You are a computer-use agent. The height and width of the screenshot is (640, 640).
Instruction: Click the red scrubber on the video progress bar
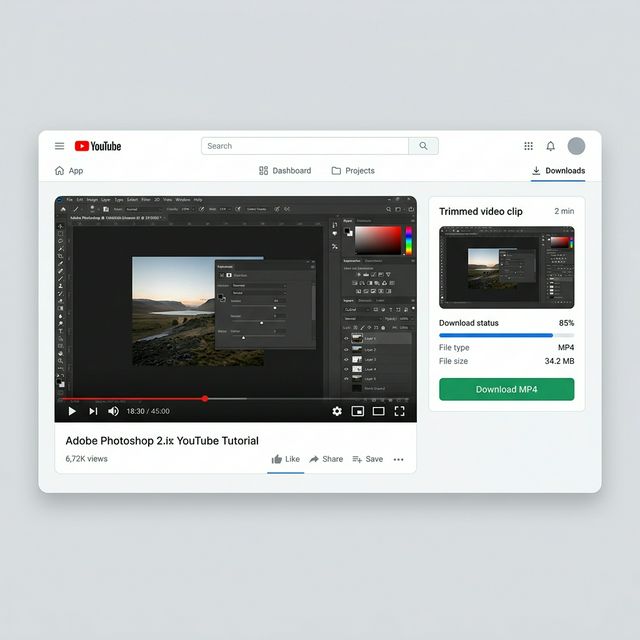[x=205, y=398]
